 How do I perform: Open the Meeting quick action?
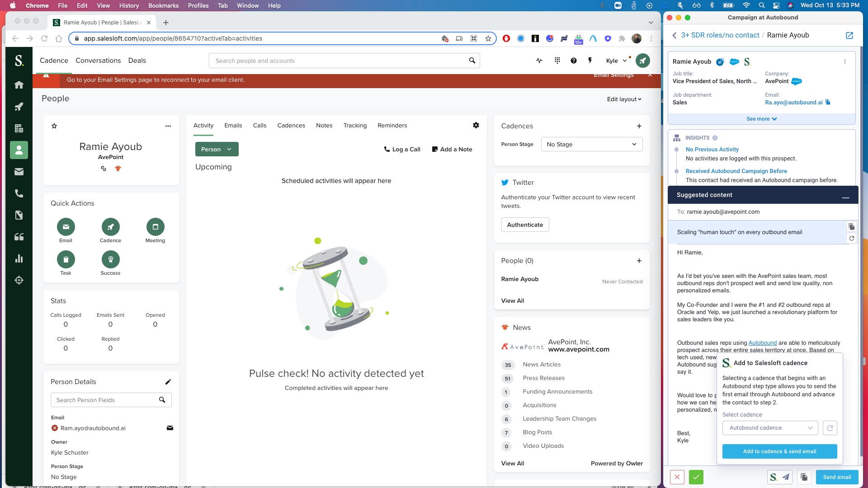[x=155, y=227]
